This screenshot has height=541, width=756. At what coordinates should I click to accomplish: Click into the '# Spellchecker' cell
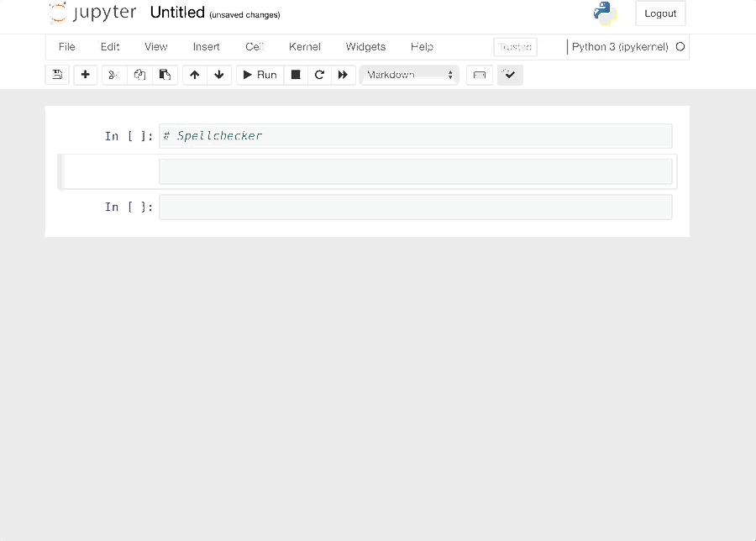click(416, 136)
